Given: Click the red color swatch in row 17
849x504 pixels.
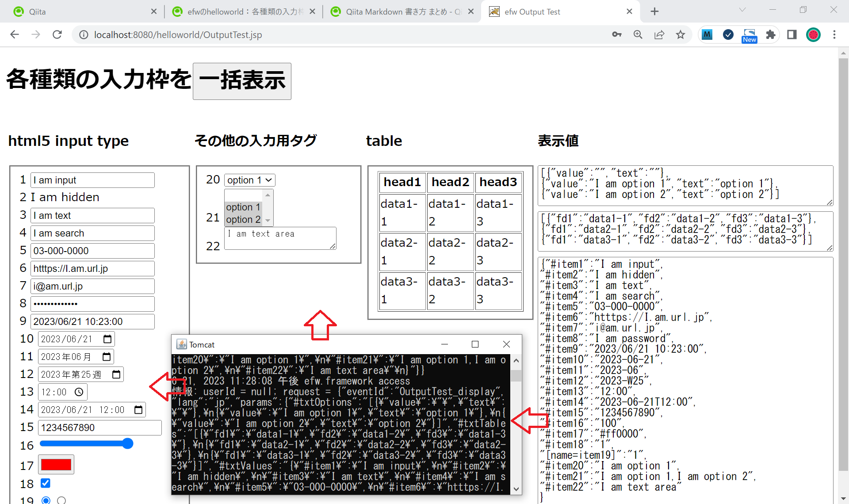Looking at the screenshot, I should point(56,465).
